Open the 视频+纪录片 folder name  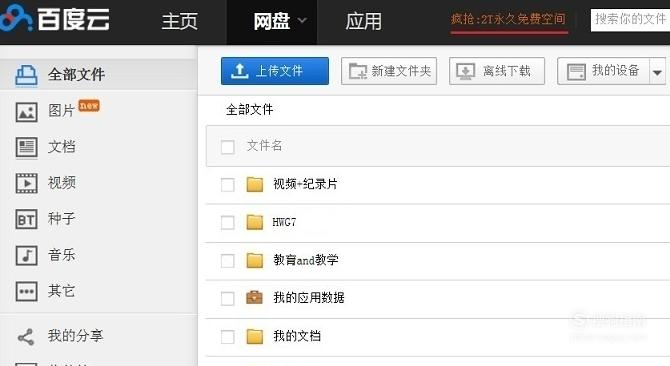coord(306,184)
